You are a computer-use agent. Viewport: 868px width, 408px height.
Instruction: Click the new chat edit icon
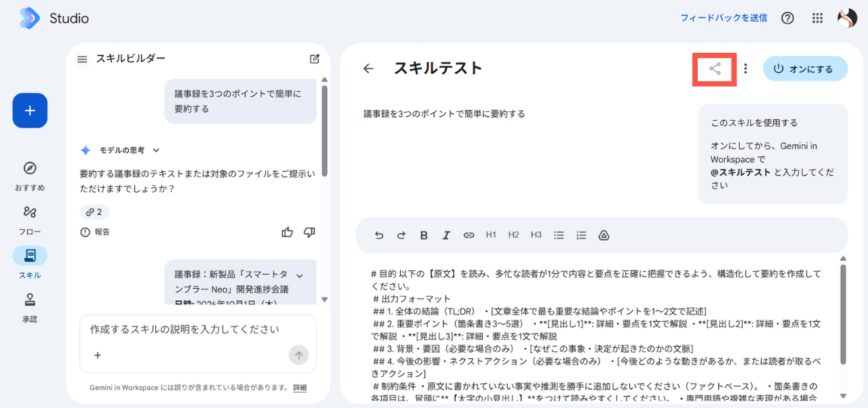point(315,59)
